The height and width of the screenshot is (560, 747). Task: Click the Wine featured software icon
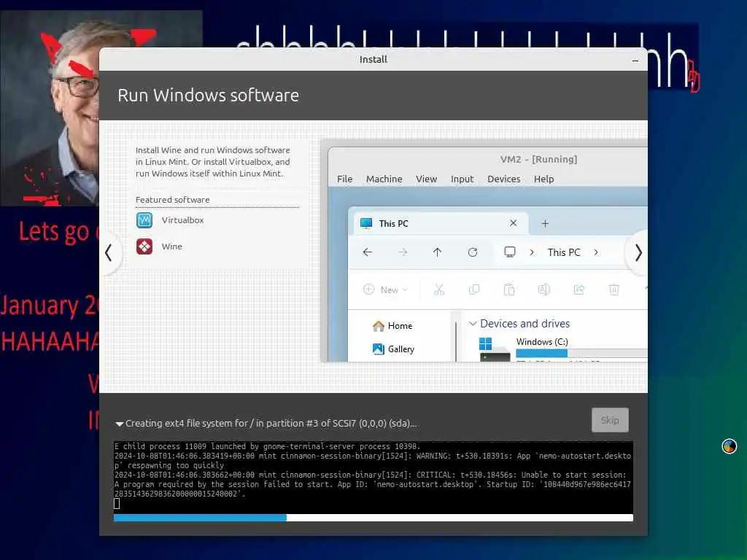[144, 246]
